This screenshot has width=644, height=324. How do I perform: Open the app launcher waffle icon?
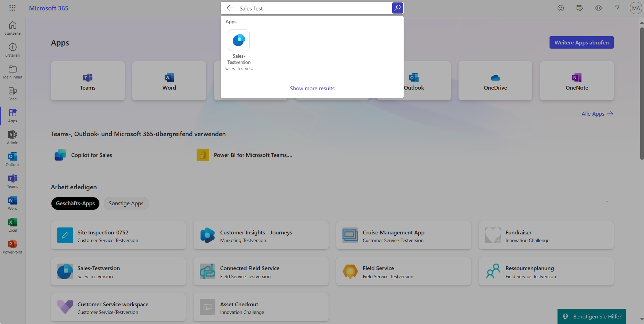[x=13, y=8]
